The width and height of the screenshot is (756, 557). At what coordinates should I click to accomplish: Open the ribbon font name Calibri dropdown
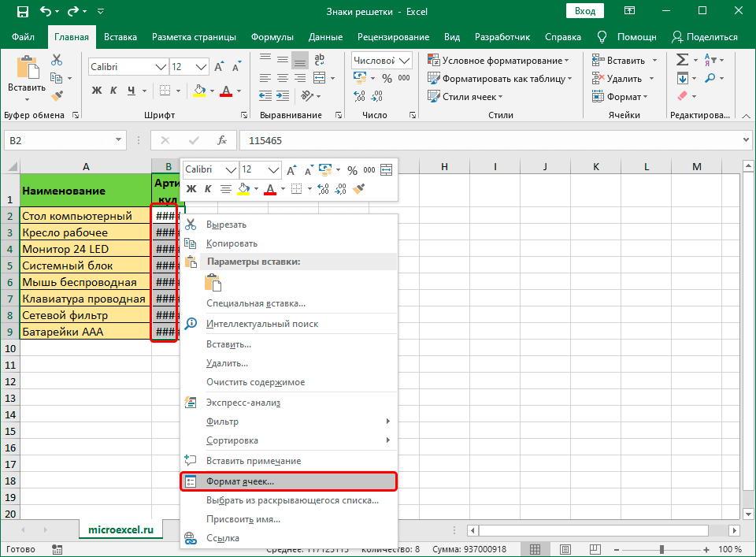click(x=161, y=67)
